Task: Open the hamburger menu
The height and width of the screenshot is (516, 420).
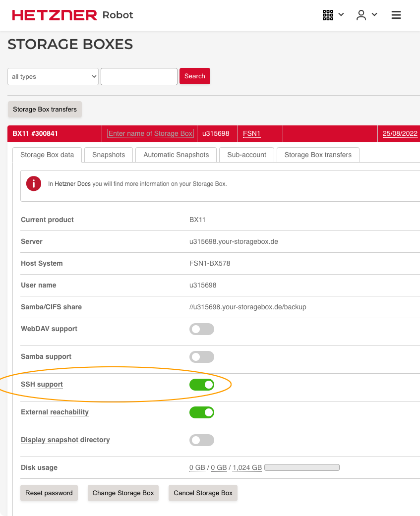Action: (396, 15)
